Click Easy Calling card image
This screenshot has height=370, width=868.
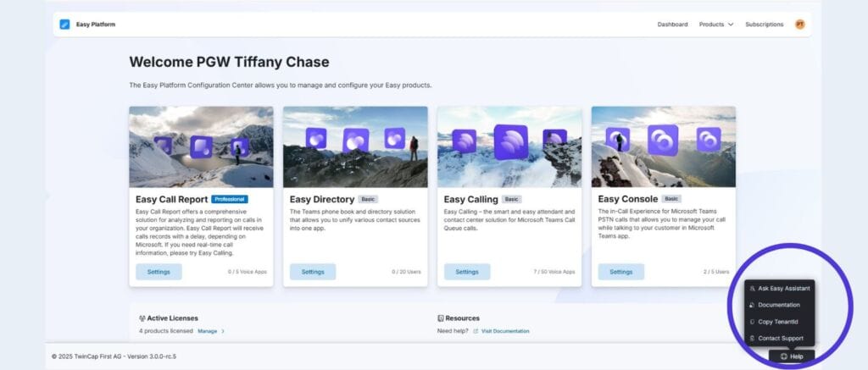(509, 146)
